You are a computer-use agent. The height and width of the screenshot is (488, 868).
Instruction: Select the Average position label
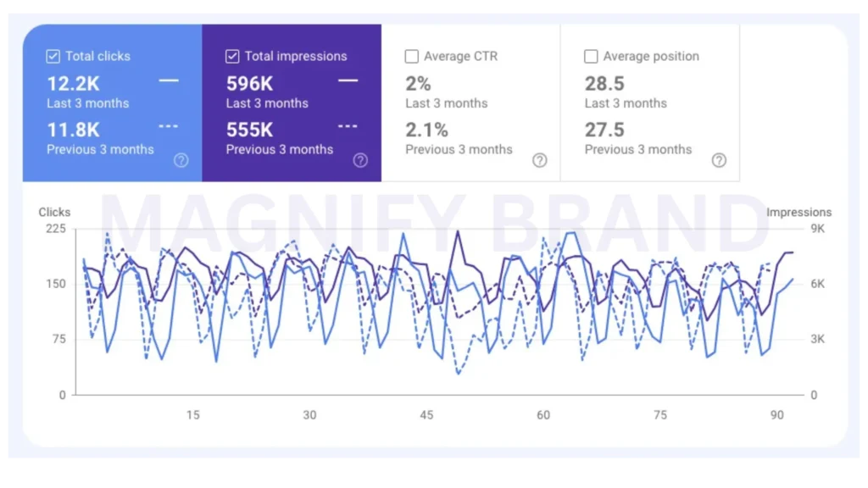click(651, 57)
